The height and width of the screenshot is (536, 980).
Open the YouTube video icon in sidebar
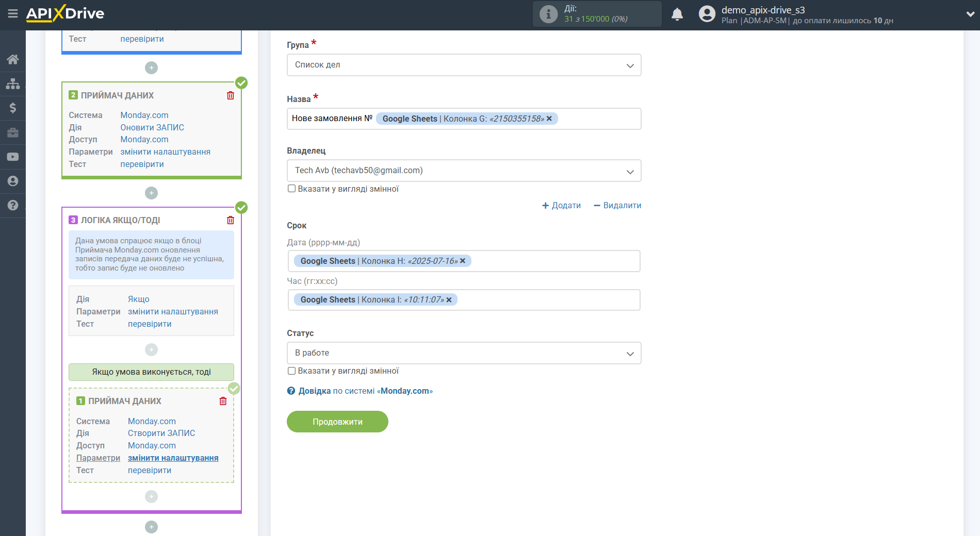click(13, 157)
